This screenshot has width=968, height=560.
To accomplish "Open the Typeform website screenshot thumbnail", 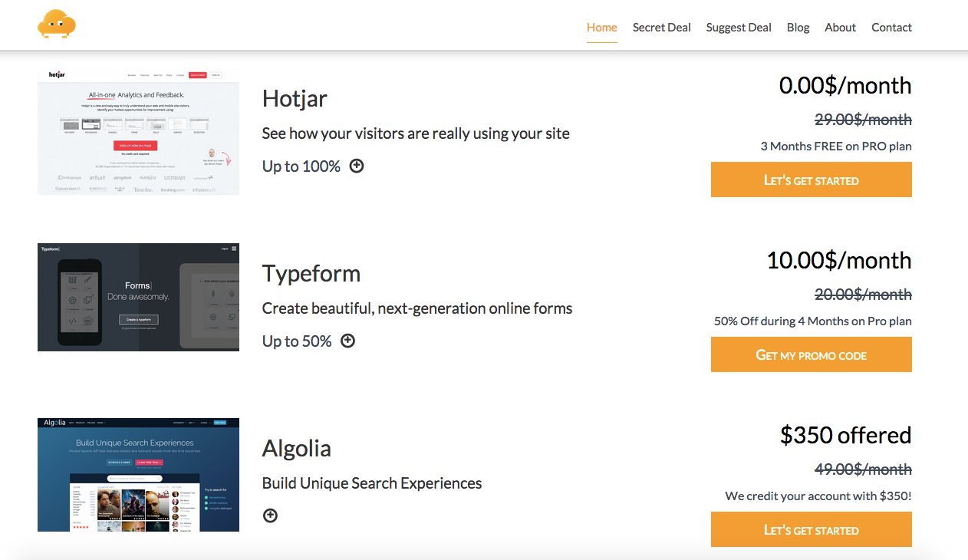I will click(x=138, y=297).
